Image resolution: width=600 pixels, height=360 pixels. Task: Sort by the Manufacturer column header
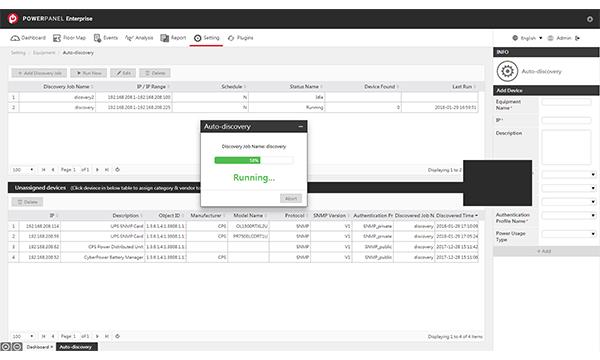coord(207,216)
